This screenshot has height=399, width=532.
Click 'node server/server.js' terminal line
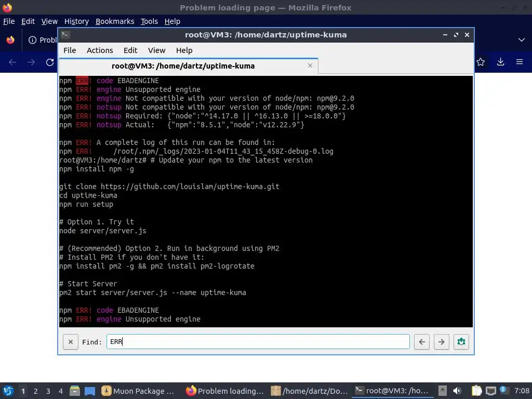tap(103, 231)
